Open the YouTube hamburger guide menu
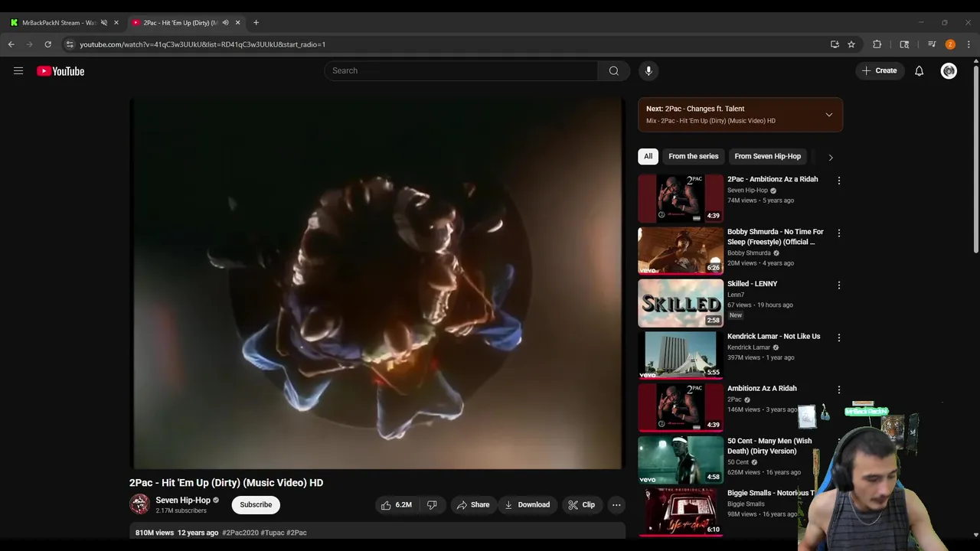Viewport: 980px width, 551px height. pyautogui.click(x=18, y=71)
